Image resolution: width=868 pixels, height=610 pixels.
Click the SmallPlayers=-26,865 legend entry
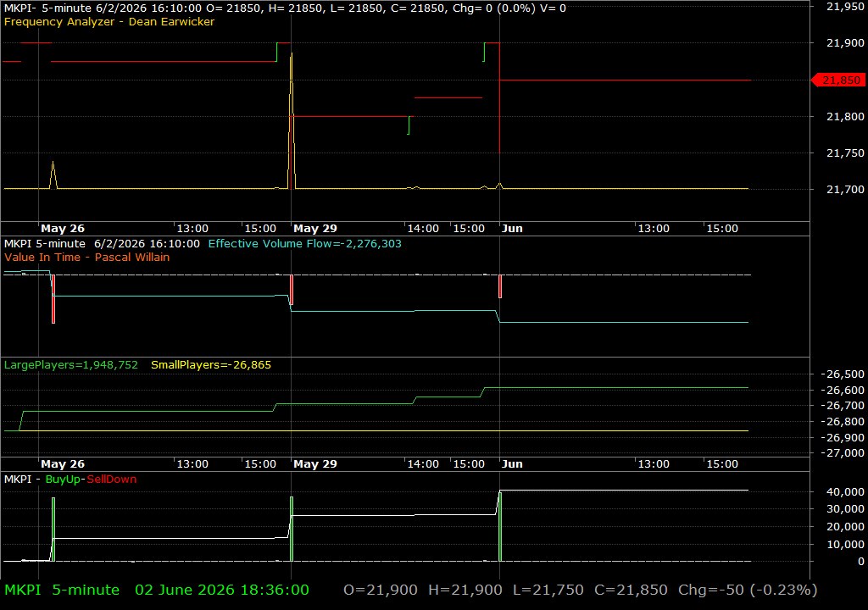(211, 365)
